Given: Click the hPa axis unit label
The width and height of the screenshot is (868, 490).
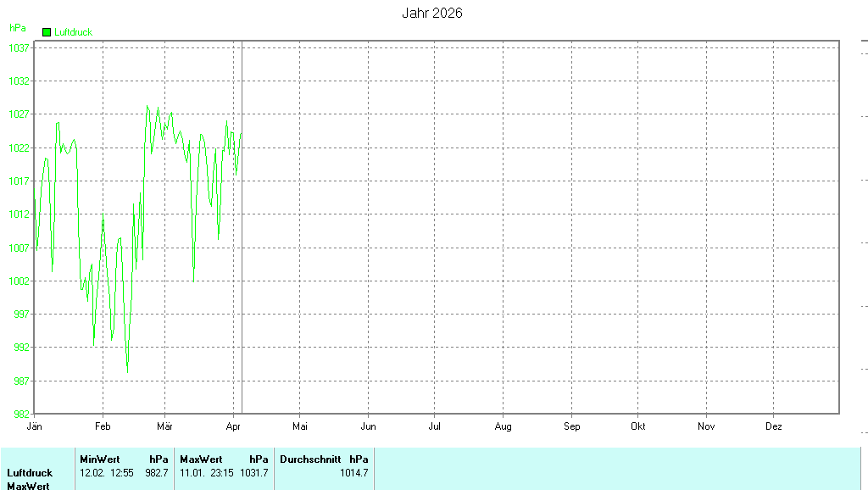Looking at the screenshot, I should pos(17,28).
